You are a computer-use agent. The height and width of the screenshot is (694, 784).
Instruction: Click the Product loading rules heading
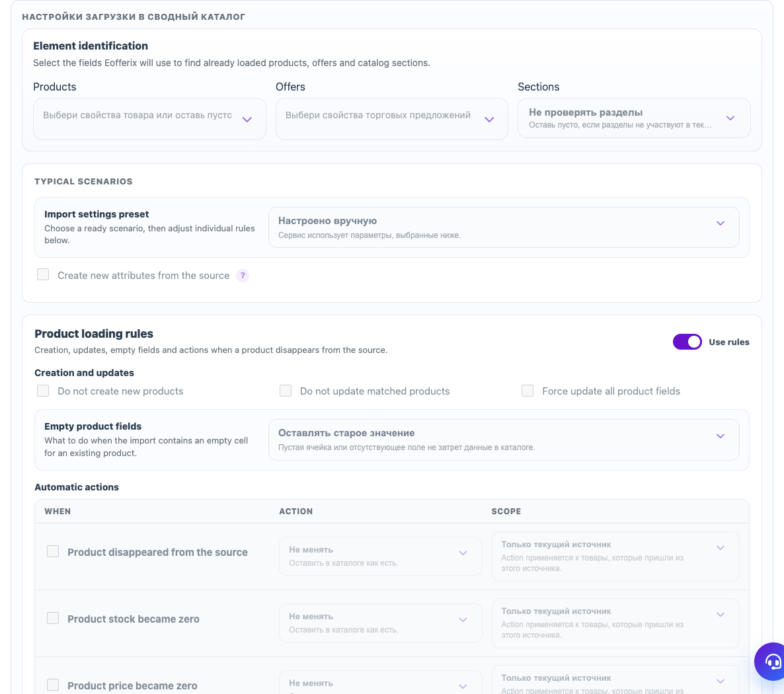pyautogui.click(x=94, y=334)
